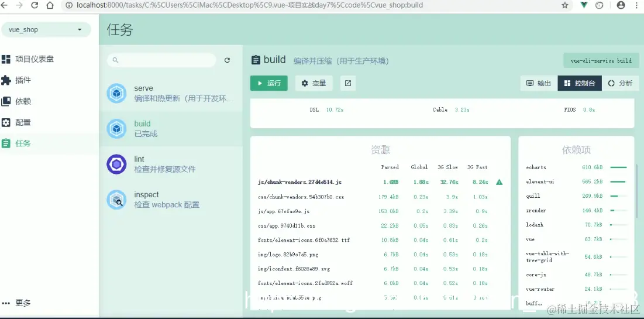
Task: Click the DSL 10.72s speed stat
Action: [x=327, y=110]
